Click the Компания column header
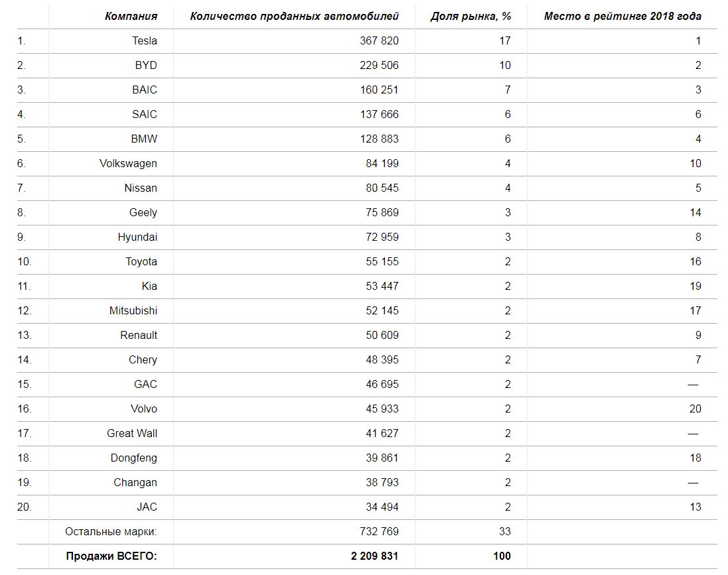The height and width of the screenshot is (575, 728). point(131,16)
